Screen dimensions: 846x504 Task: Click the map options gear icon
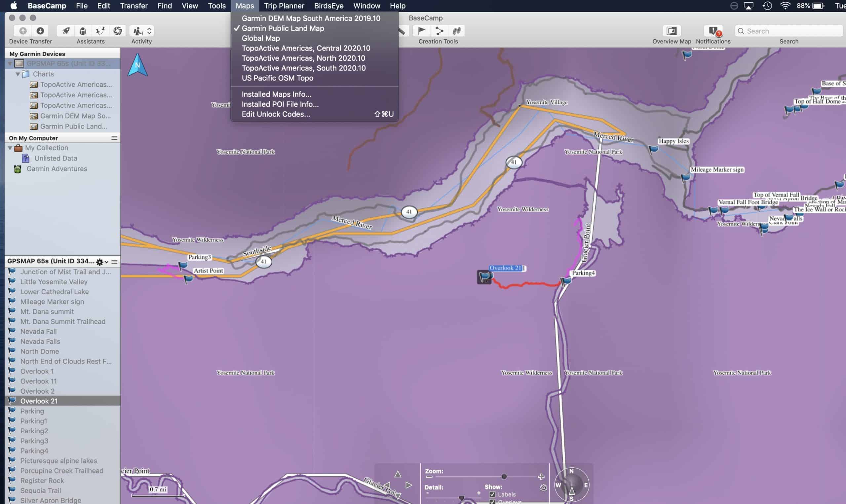tap(543, 488)
